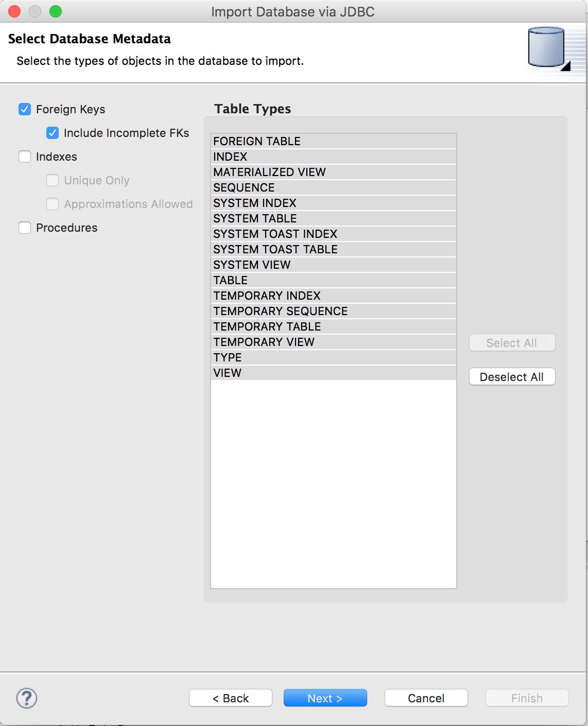This screenshot has width=588, height=726.
Task: Select TEMPORARY SEQUENCE list item
Action: [x=280, y=311]
